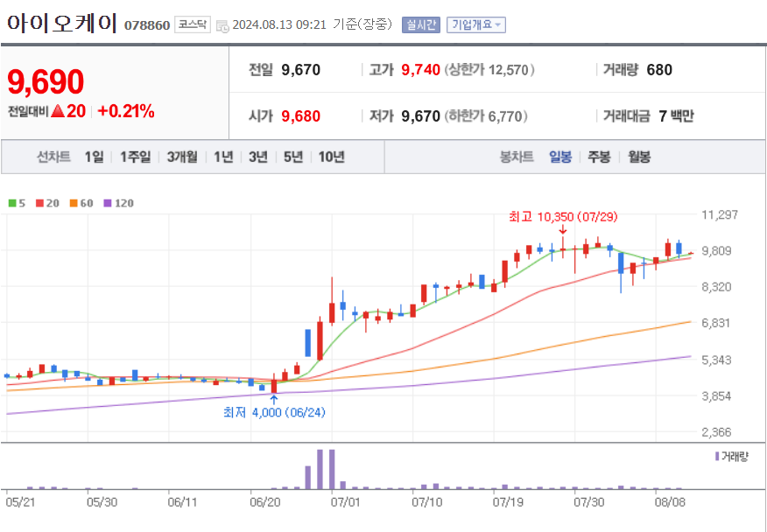The width and height of the screenshot is (767, 532).
Task: Select the 일봉 daily candle chart
Action: tap(560, 157)
